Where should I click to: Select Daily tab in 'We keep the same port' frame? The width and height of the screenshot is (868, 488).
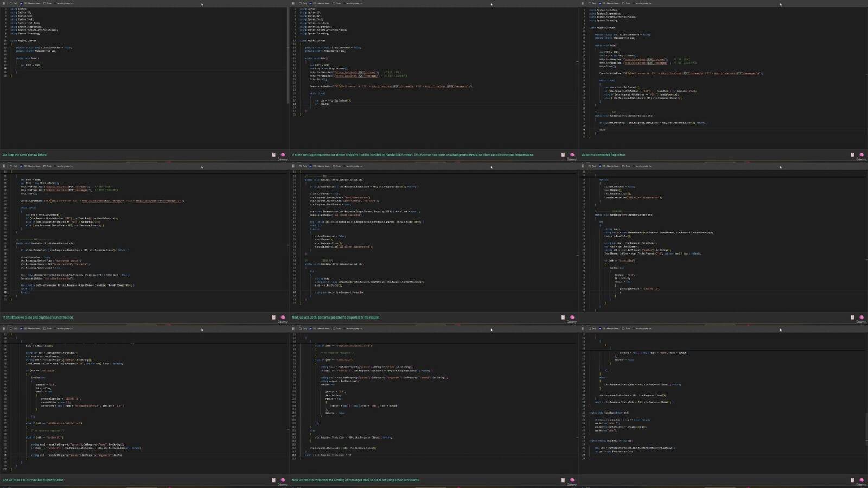coord(14,3)
